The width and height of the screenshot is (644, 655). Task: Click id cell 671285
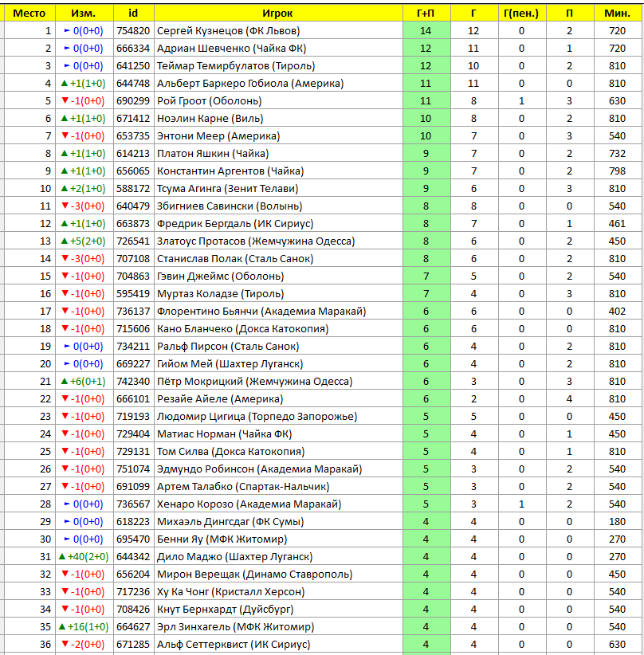(x=133, y=645)
